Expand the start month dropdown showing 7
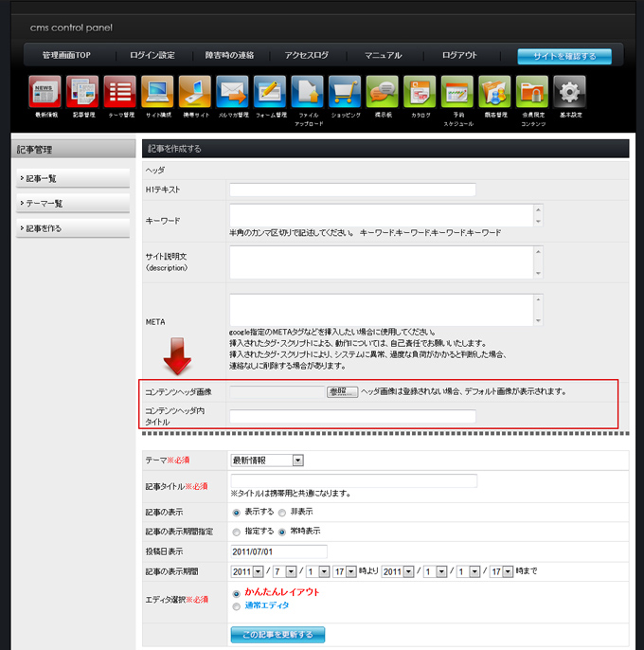 tap(282, 571)
